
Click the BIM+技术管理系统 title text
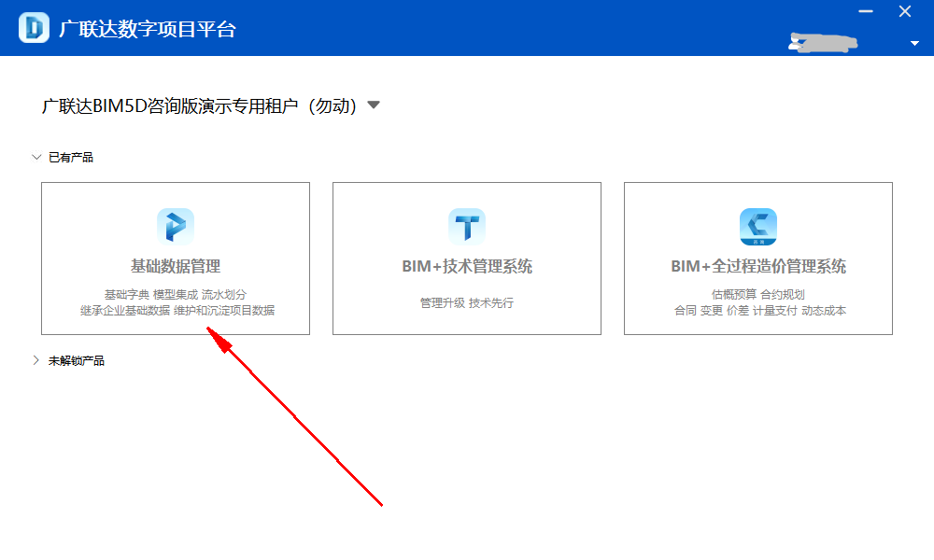(467, 266)
